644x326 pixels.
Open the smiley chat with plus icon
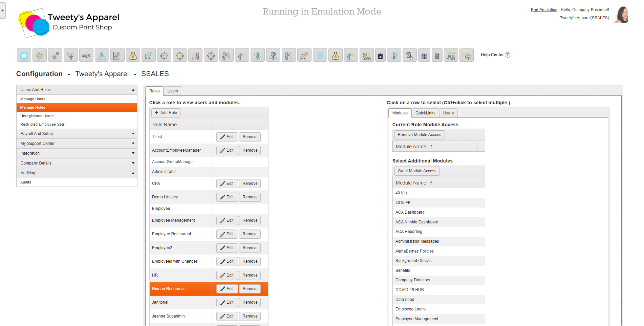(x=149, y=55)
